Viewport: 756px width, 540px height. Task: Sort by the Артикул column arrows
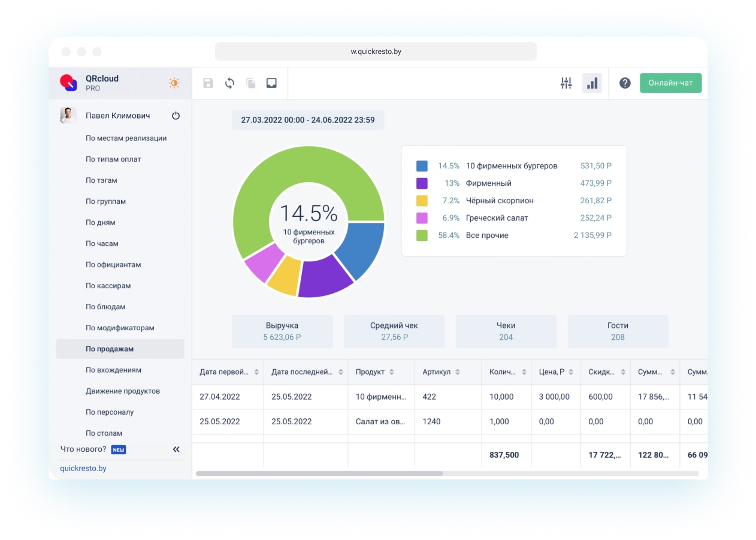pyautogui.click(x=458, y=372)
